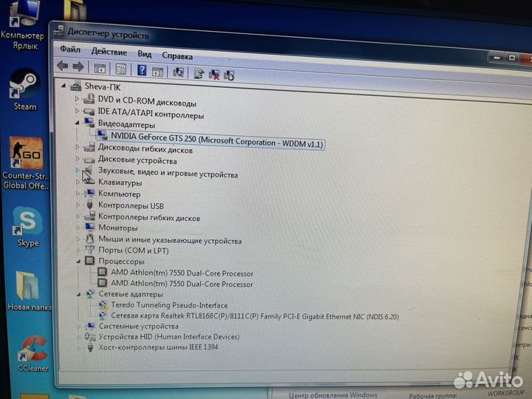
Task: Click the Properties toolbar icon
Action: (120, 70)
